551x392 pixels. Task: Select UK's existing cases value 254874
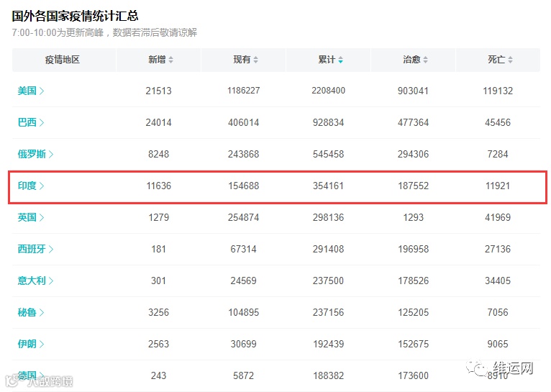(x=244, y=217)
